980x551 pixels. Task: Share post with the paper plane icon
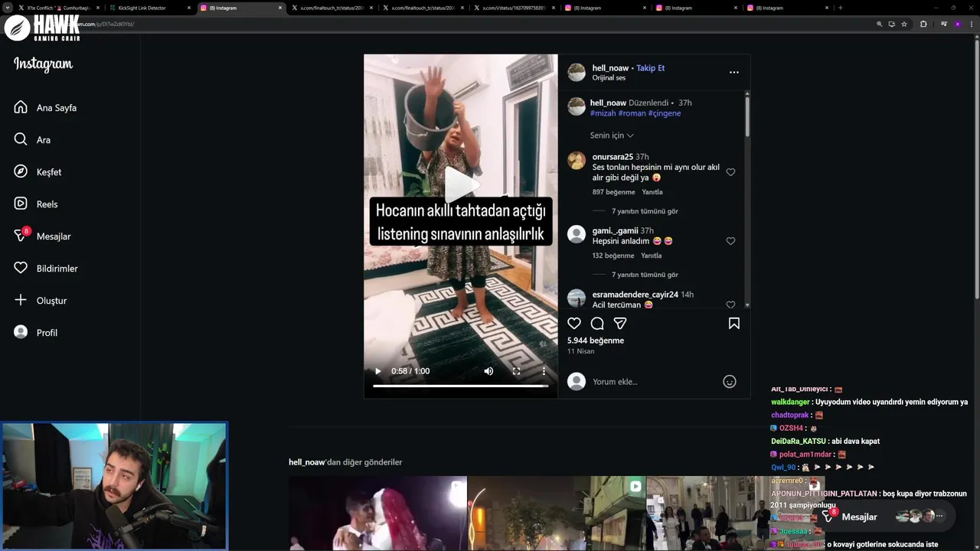pyautogui.click(x=620, y=323)
